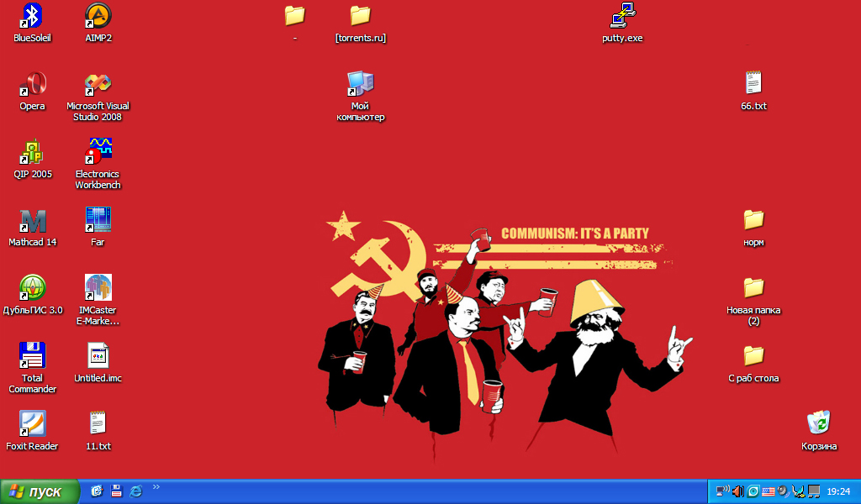Click the putty.exe desktop icon
The height and width of the screenshot is (504, 861).
[x=622, y=16]
